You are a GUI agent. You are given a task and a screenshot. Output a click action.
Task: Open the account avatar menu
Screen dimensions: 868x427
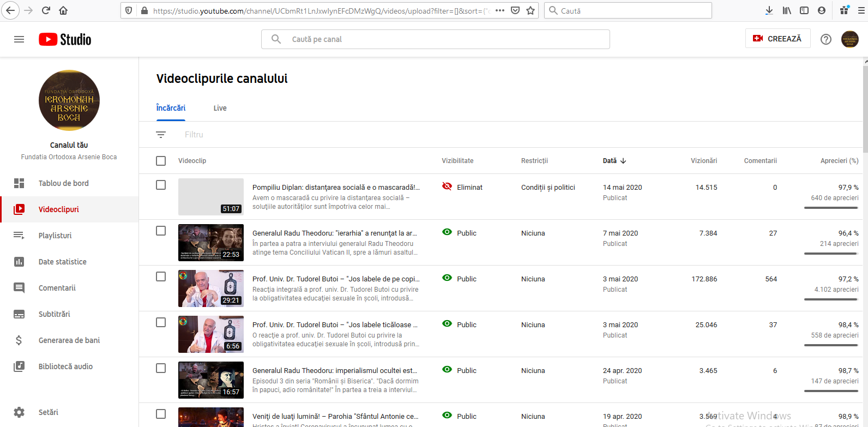pos(849,39)
